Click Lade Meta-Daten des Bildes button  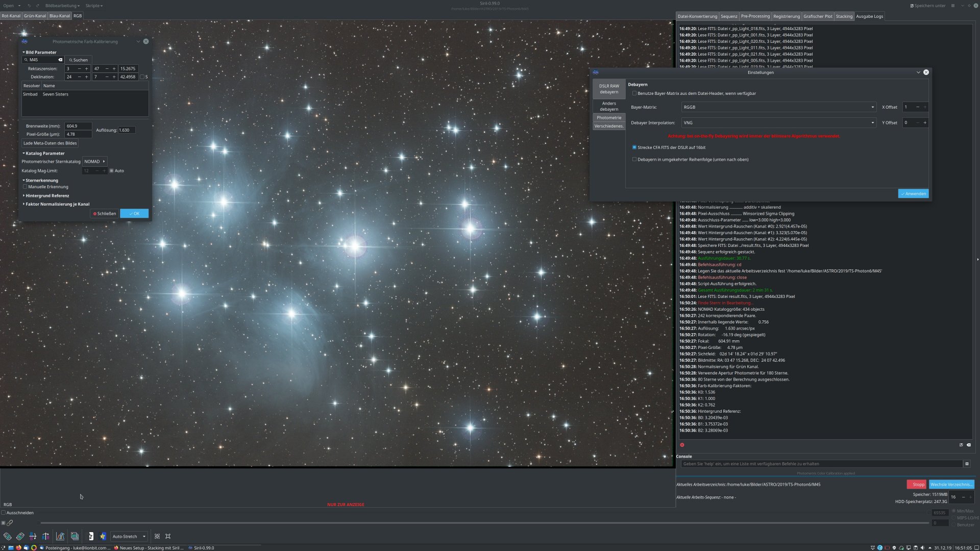[x=50, y=143]
